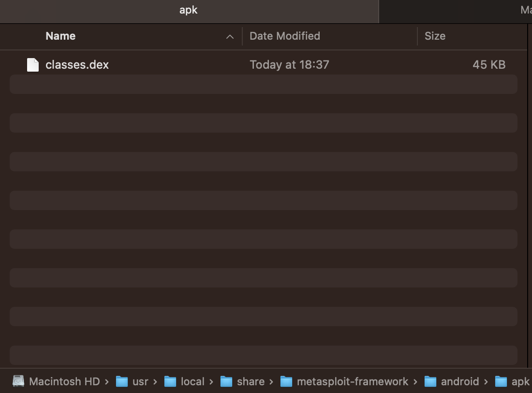
Task: Click the classes.dex document icon
Action: 32,64
